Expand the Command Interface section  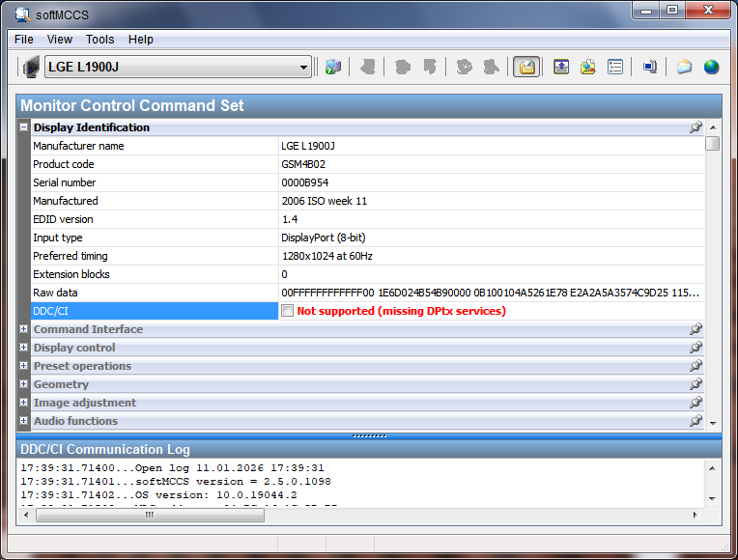click(23, 329)
